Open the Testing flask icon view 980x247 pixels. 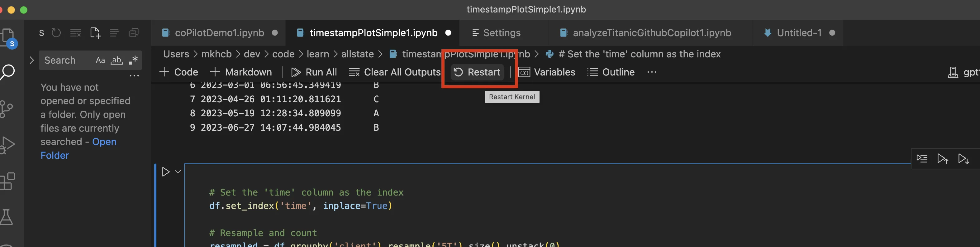tap(7, 217)
